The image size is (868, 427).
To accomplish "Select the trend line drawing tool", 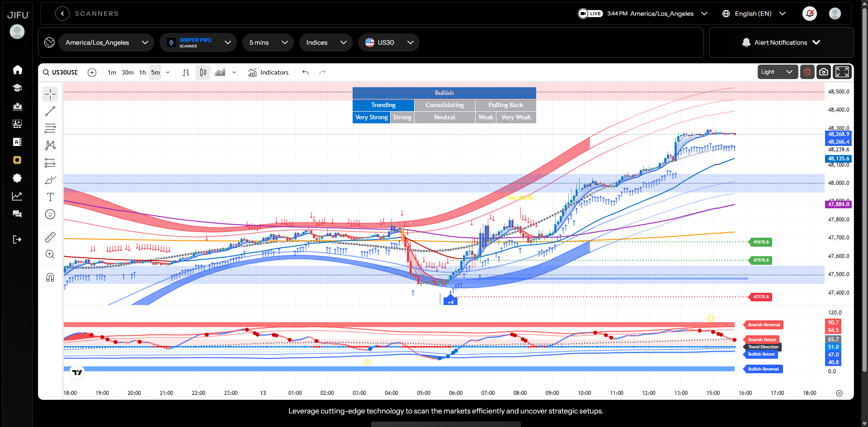I will [50, 111].
